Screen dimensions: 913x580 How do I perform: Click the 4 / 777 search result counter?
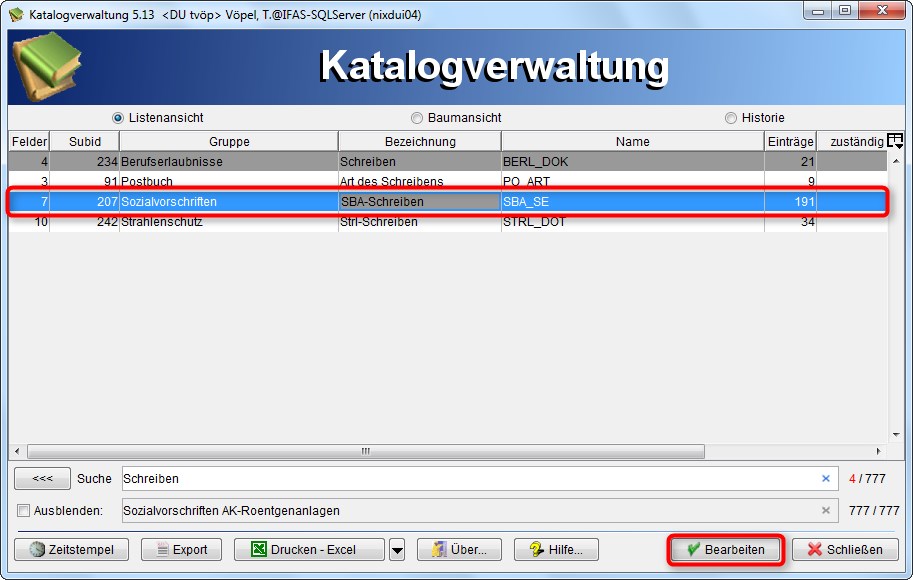(x=867, y=479)
